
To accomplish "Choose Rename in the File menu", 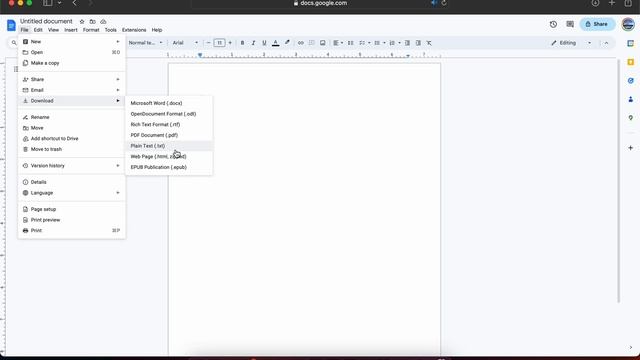I will [72, 117].
